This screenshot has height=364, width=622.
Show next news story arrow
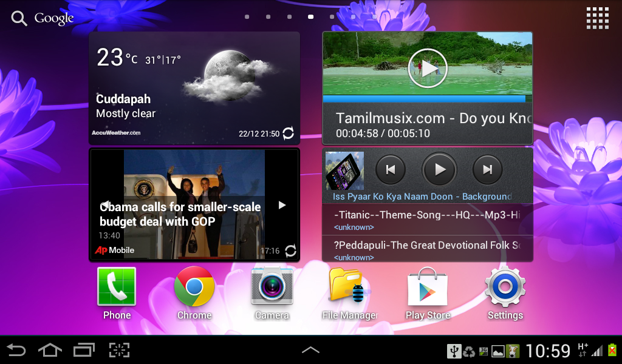[x=282, y=205]
